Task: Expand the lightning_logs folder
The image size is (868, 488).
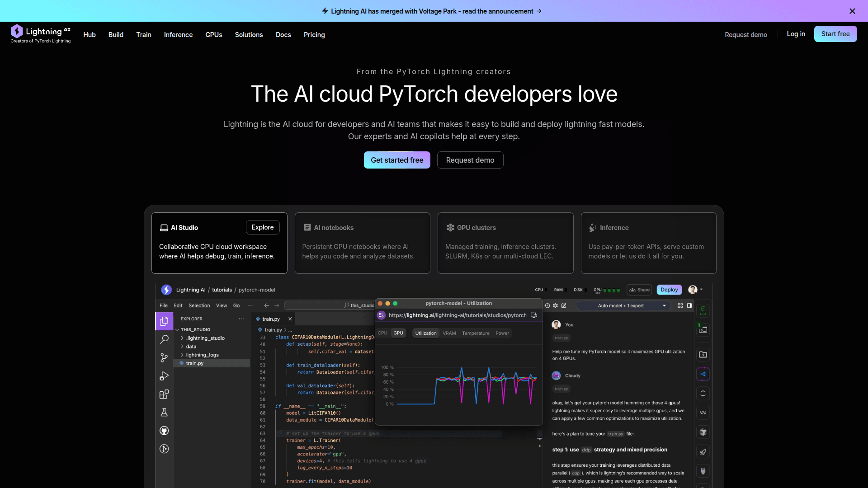Action: pyautogui.click(x=202, y=355)
